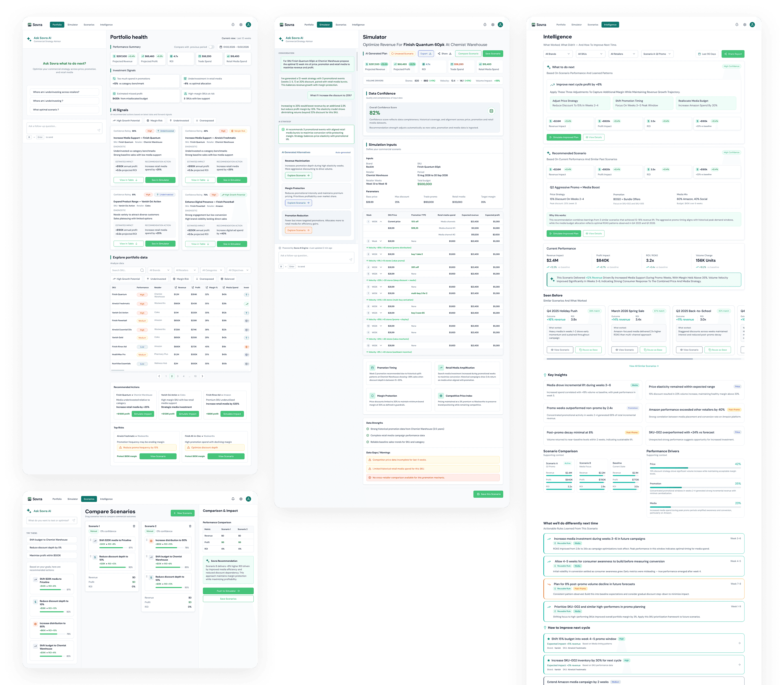Viewport: 784px width, 685px height.
Task: Delete Scenario 1 using its trash icon
Action: pos(134,526)
